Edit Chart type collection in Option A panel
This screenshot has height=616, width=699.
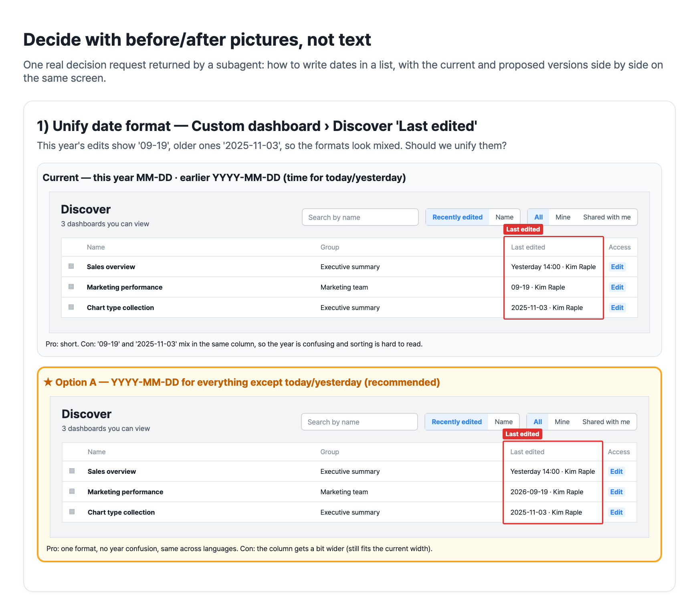pos(616,512)
